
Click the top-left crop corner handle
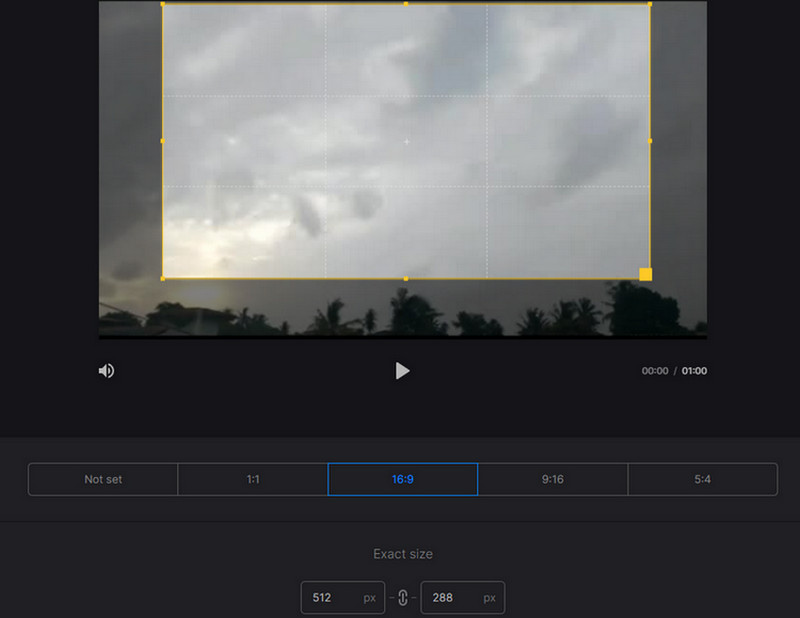(x=163, y=4)
